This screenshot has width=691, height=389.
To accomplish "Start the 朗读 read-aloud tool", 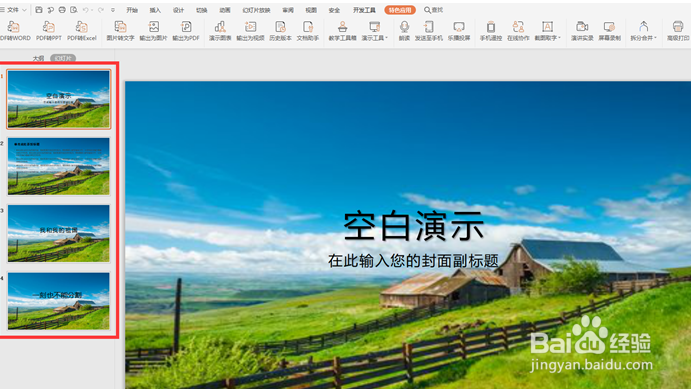I will [404, 31].
